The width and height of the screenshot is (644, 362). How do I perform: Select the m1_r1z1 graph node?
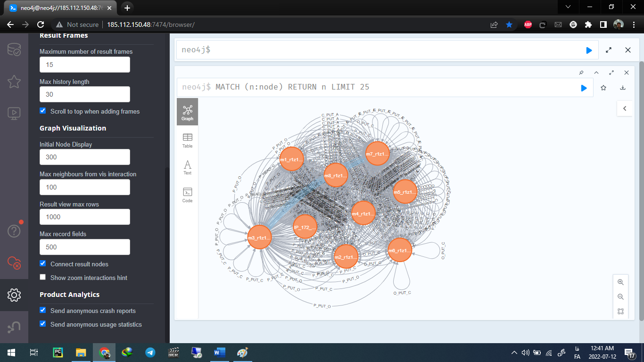click(291, 159)
